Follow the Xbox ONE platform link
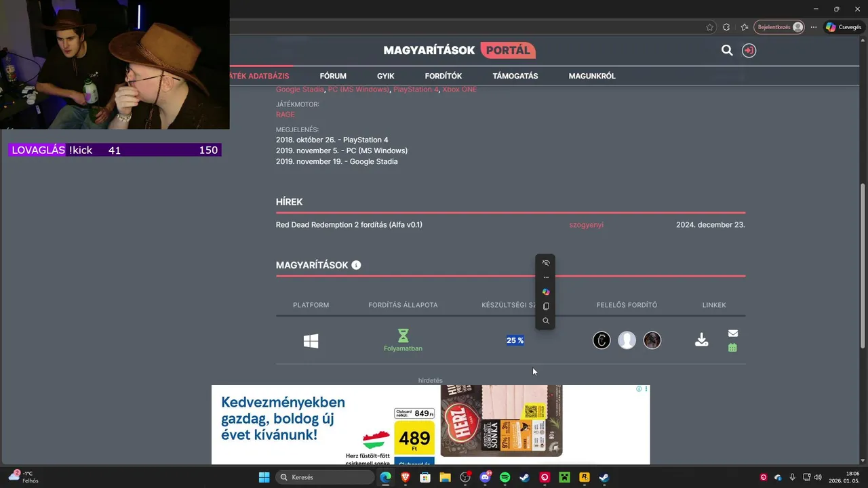The width and height of the screenshot is (868, 488). pyautogui.click(x=460, y=89)
